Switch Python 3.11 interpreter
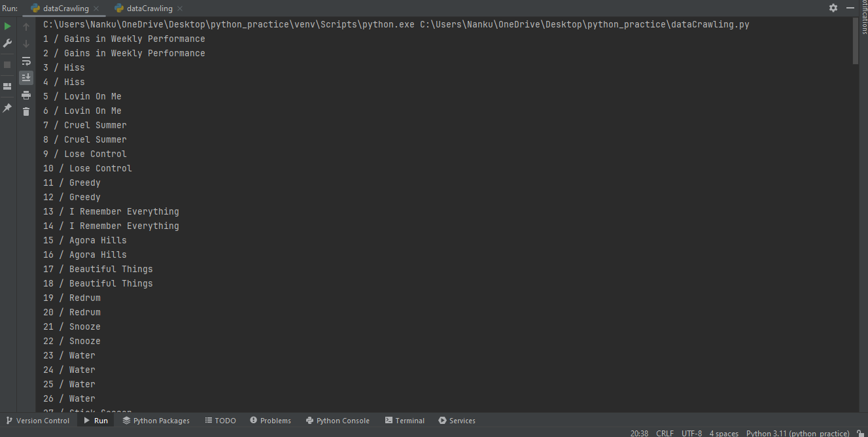This screenshot has height=437, width=868. coord(797,432)
